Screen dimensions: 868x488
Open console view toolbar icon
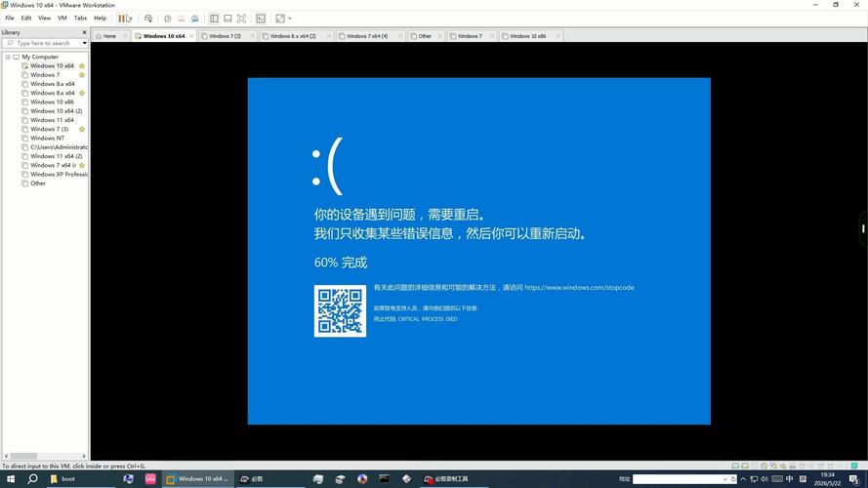(261, 19)
